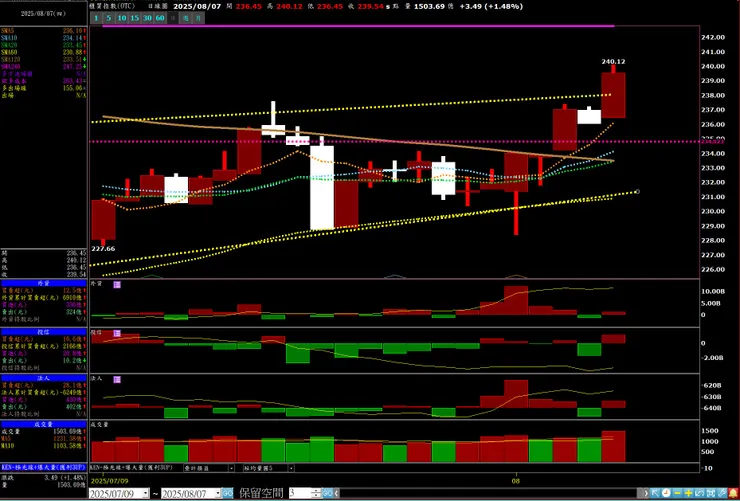The width and height of the screenshot is (740, 501).
Task: Click the 240.12 high price label
Action: (x=614, y=61)
